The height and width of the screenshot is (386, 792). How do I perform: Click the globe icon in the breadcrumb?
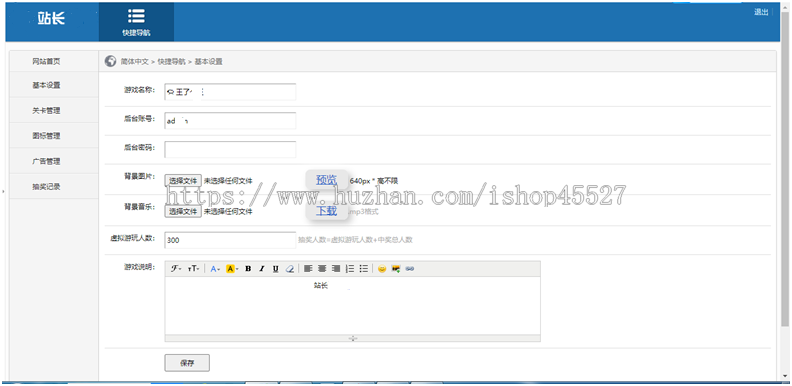pyautogui.click(x=110, y=61)
